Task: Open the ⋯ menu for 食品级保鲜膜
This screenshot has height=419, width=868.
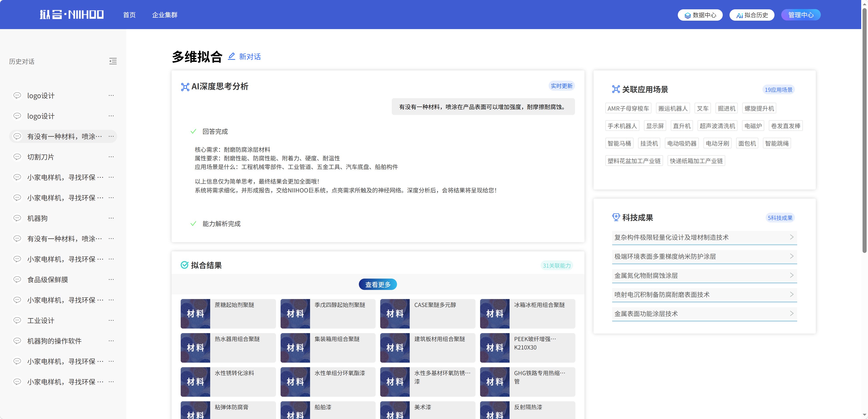Action: point(111,279)
